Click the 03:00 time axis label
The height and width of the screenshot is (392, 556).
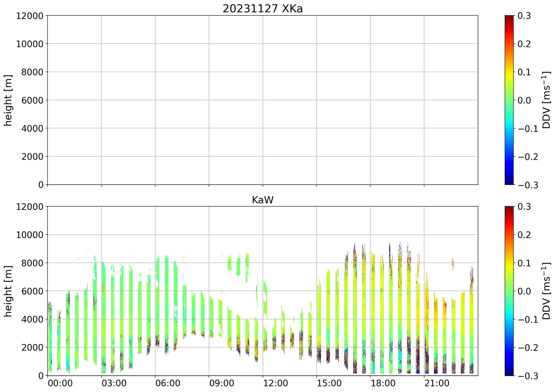(x=114, y=383)
